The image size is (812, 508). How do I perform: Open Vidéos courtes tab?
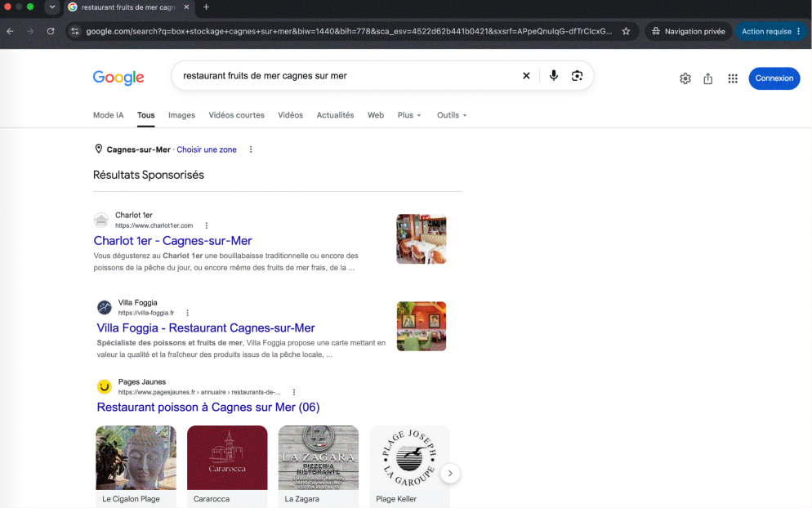[x=236, y=115]
